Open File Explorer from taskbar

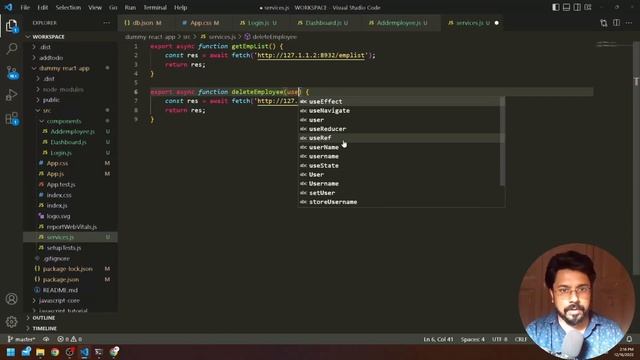(x=40, y=352)
